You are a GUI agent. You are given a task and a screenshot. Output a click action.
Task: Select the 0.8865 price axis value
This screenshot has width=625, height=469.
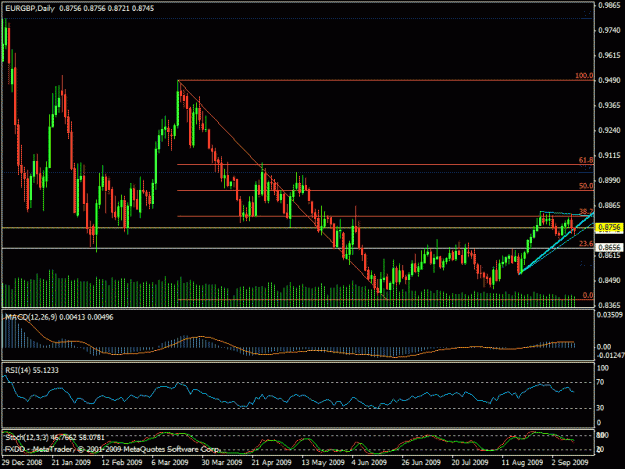pyautogui.click(x=609, y=206)
